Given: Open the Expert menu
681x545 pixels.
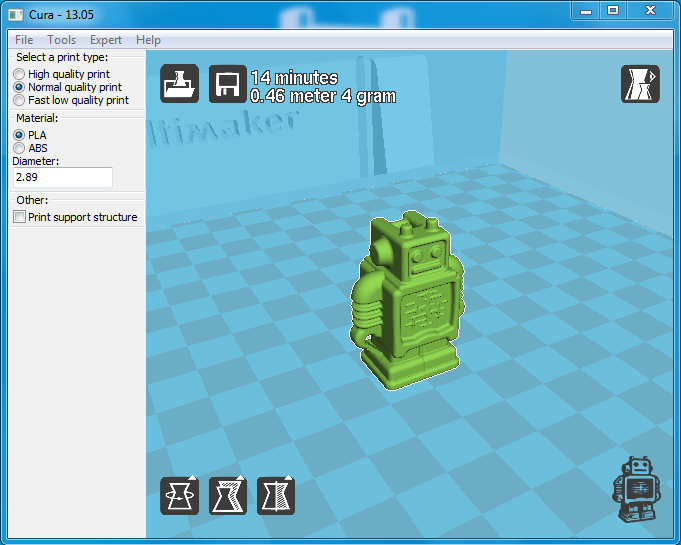Looking at the screenshot, I should pyautogui.click(x=106, y=40).
